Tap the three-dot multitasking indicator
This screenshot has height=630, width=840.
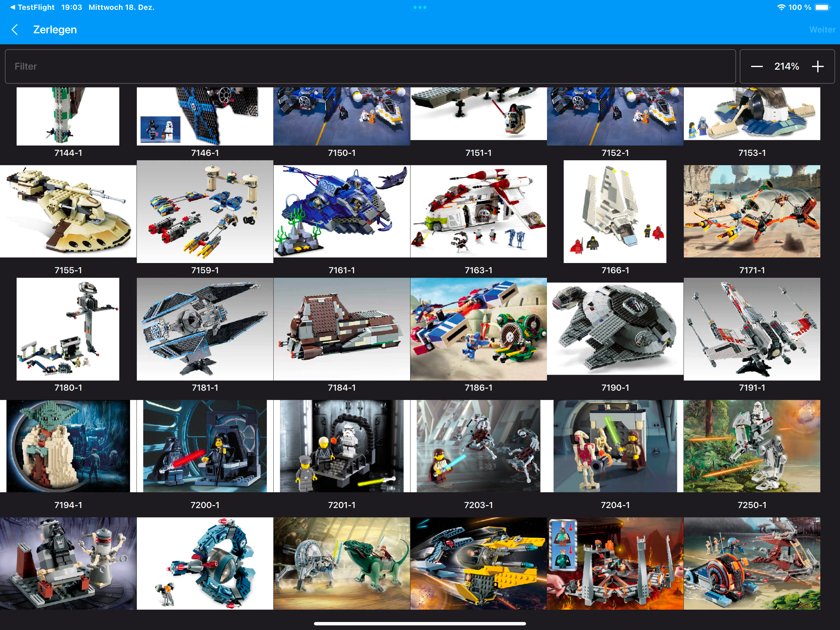pos(420,7)
